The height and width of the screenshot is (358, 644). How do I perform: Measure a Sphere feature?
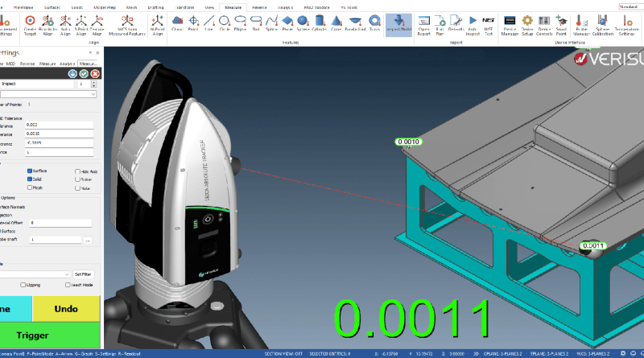point(303,23)
